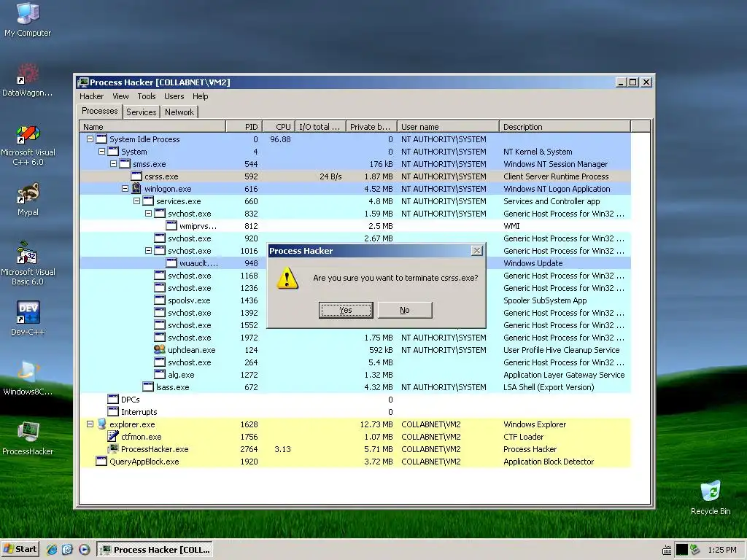Collapse the System Idle Process tree node

pyautogui.click(x=90, y=139)
